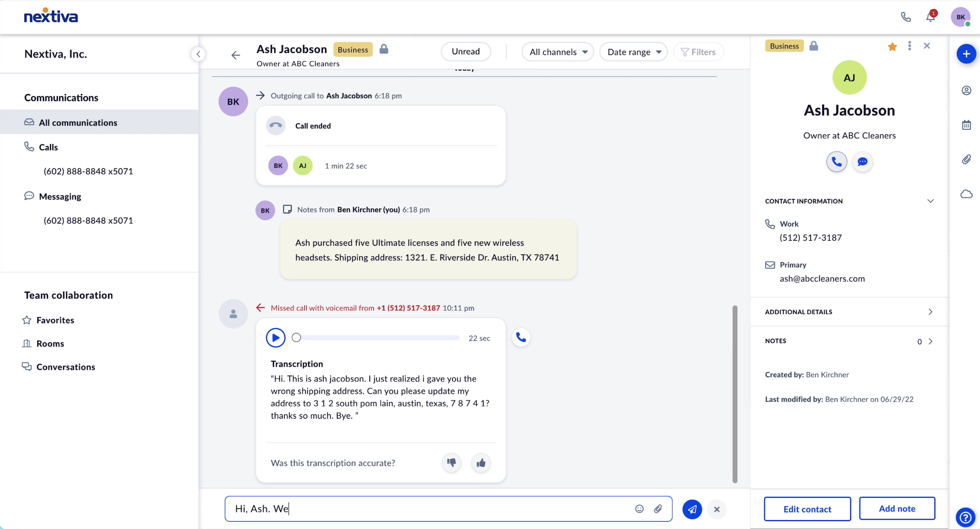Attach a file to the message

pos(658,509)
